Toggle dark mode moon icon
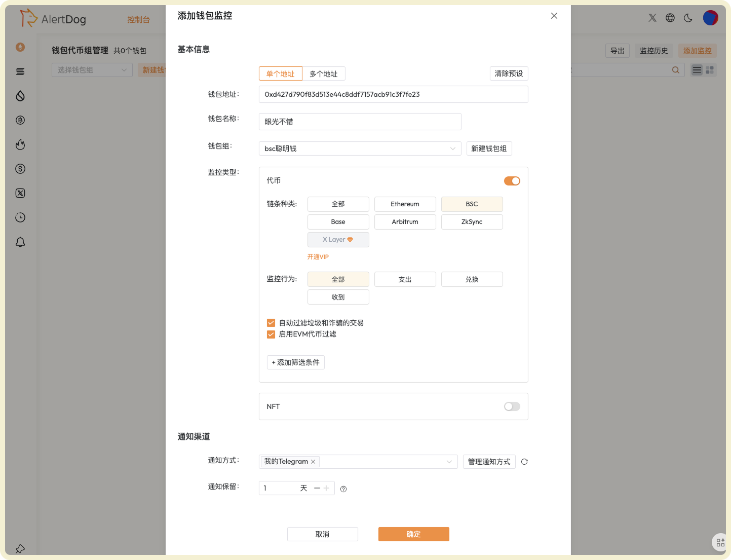 (688, 18)
